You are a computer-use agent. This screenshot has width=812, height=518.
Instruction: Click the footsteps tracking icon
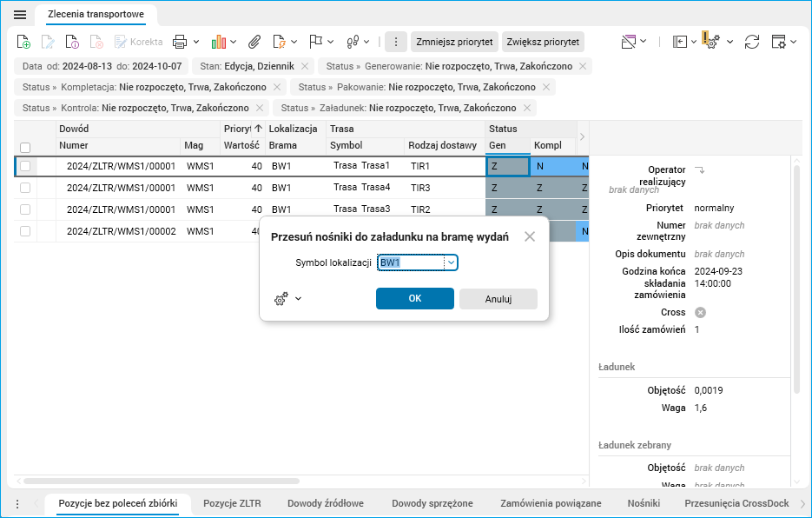(353, 42)
